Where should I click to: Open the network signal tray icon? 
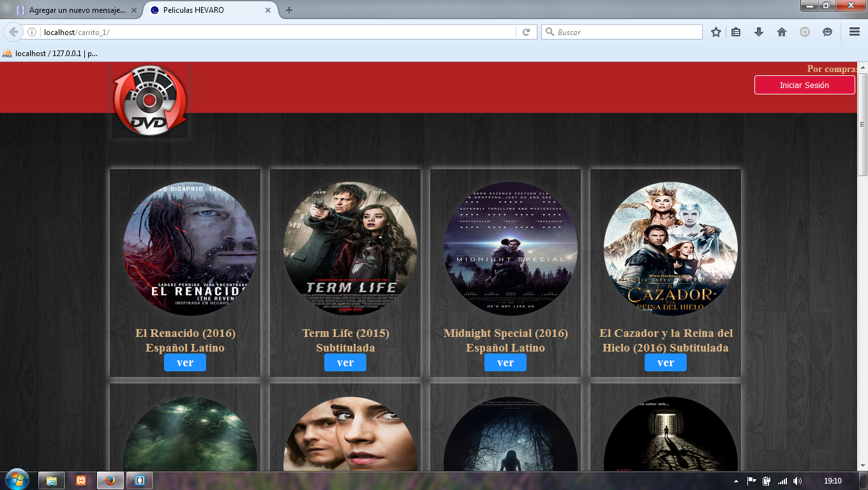782,481
